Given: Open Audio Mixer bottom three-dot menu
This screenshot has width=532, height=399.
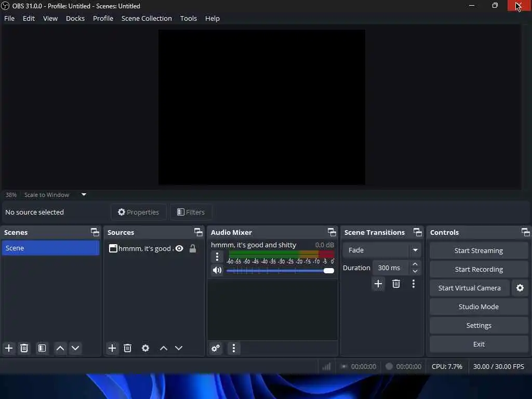Looking at the screenshot, I should tap(234, 348).
